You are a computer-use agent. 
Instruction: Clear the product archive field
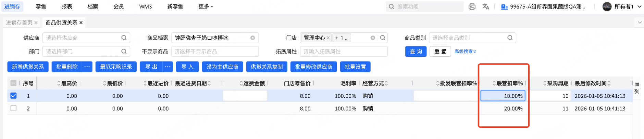(x=253, y=38)
